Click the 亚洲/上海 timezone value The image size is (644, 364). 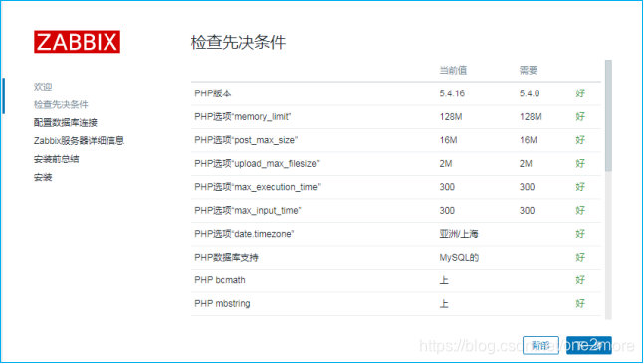coord(459,234)
